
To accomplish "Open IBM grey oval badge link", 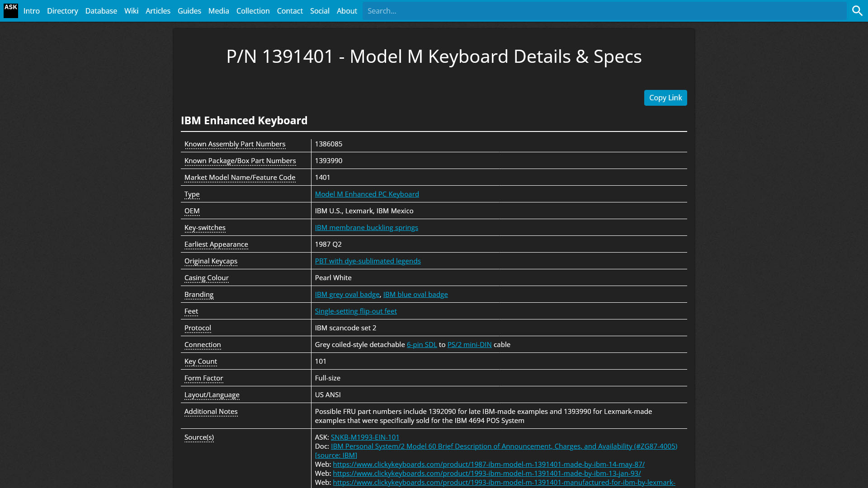I will click(x=347, y=294).
